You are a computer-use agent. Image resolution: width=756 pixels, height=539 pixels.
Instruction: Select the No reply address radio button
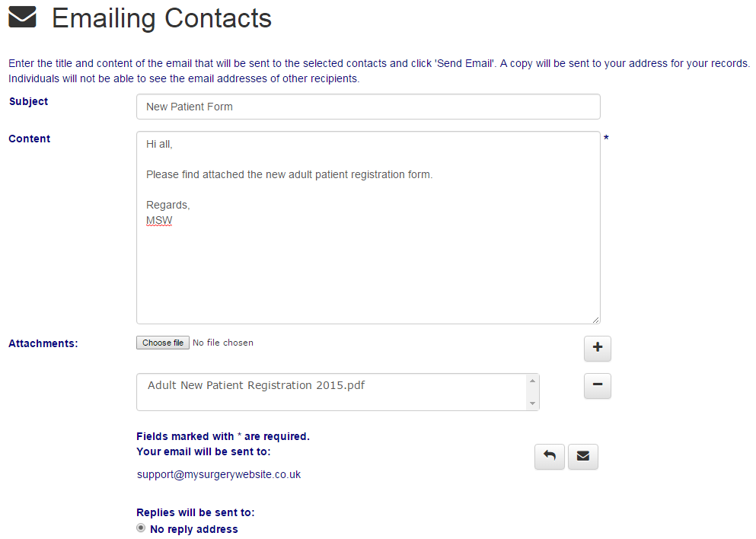pyautogui.click(x=141, y=528)
